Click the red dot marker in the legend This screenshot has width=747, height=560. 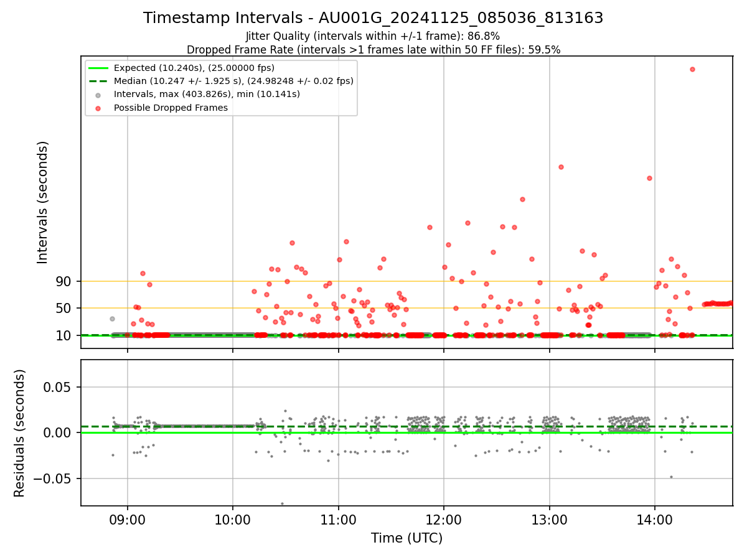tap(98, 108)
